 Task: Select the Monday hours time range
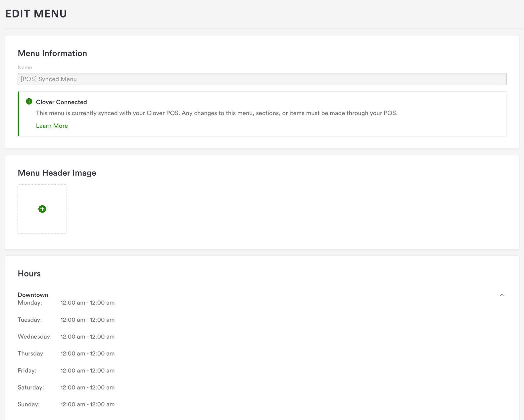click(87, 303)
